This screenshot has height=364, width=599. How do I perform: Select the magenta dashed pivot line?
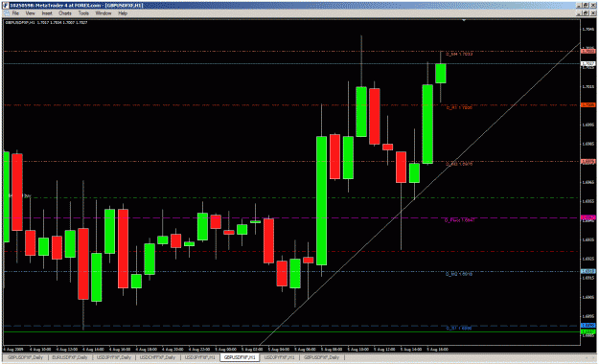point(292,218)
